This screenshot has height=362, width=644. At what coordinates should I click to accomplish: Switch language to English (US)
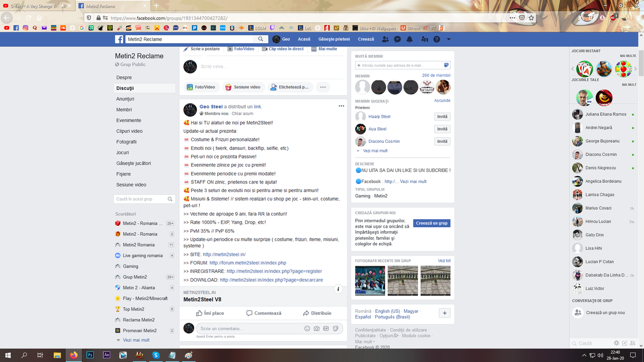pos(387,311)
